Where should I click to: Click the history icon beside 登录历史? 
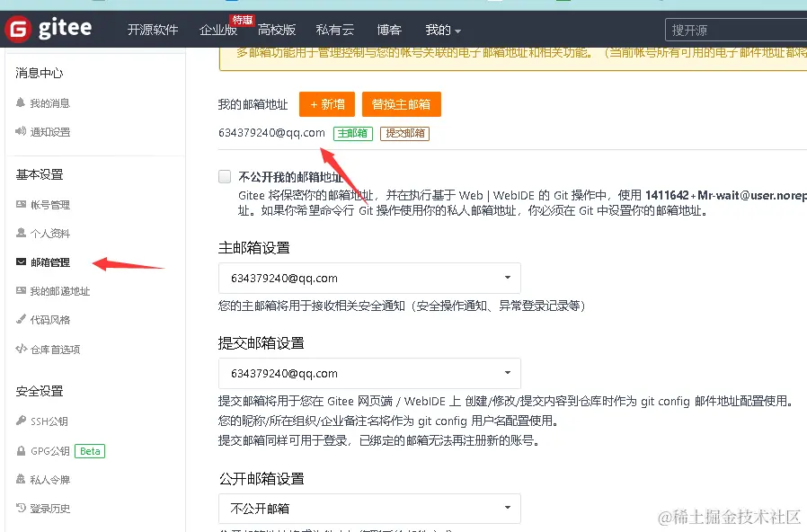[x=21, y=508]
